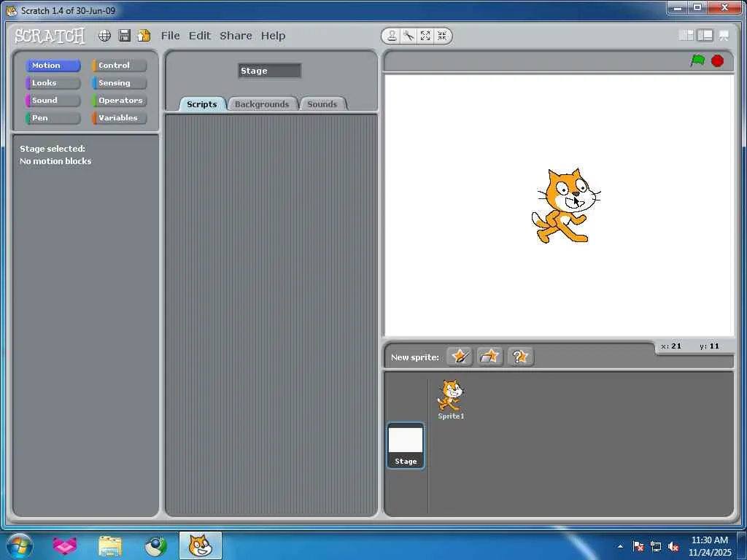747x560 pixels.
Task: Open Windows Explorer from the taskbar
Action: click(x=110, y=545)
